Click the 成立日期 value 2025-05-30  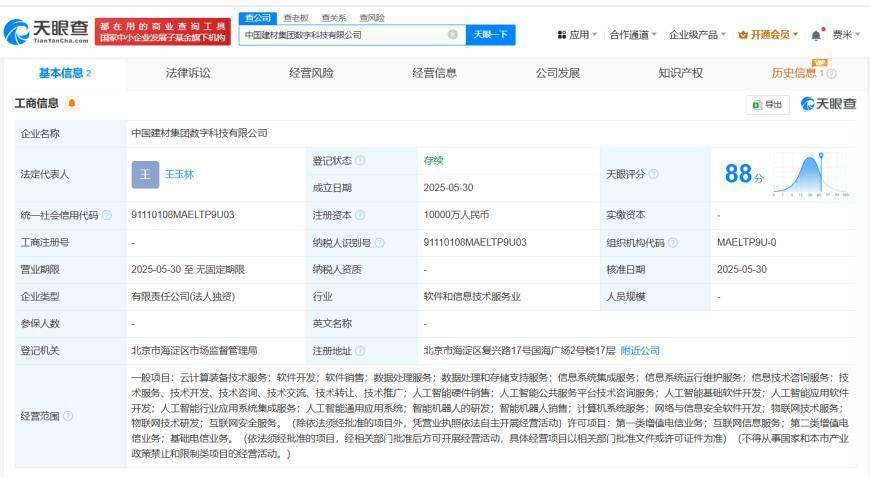point(448,188)
